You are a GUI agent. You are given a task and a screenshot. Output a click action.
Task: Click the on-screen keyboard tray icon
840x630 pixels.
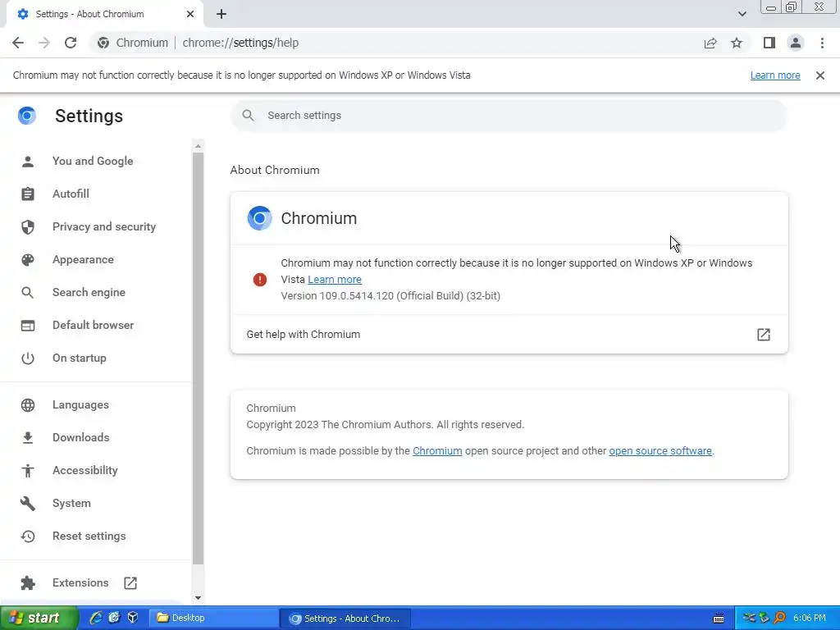point(719,619)
